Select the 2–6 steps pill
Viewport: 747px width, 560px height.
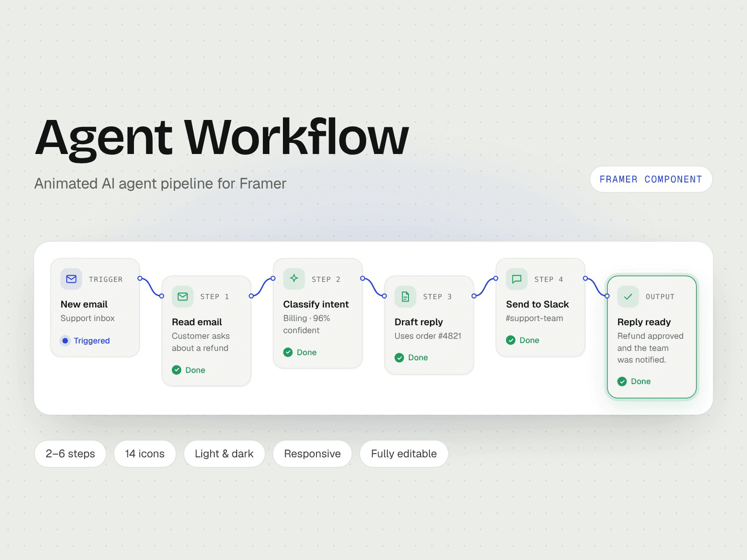pyautogui.click(x=70, y=454)
